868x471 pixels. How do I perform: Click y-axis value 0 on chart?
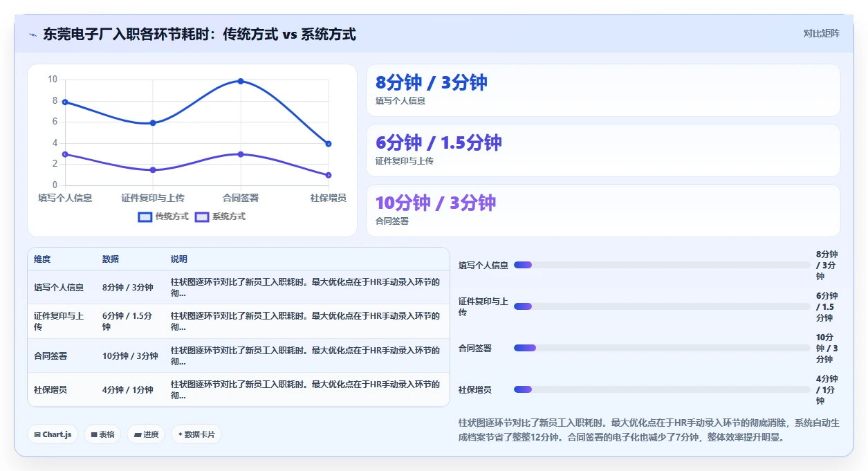point(55,185)
